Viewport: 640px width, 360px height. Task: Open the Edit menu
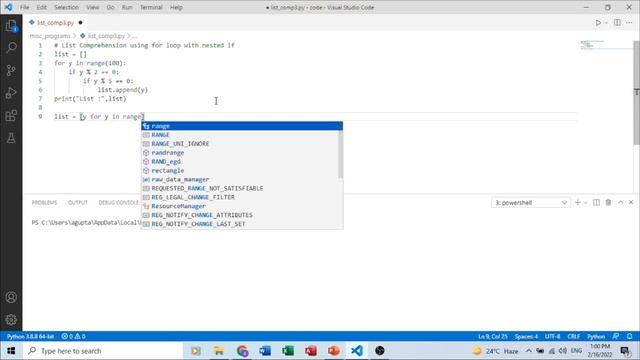tap(41, 7)
